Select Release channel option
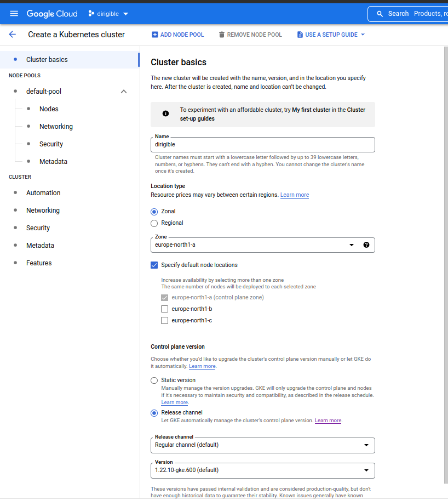 (154, 413)
